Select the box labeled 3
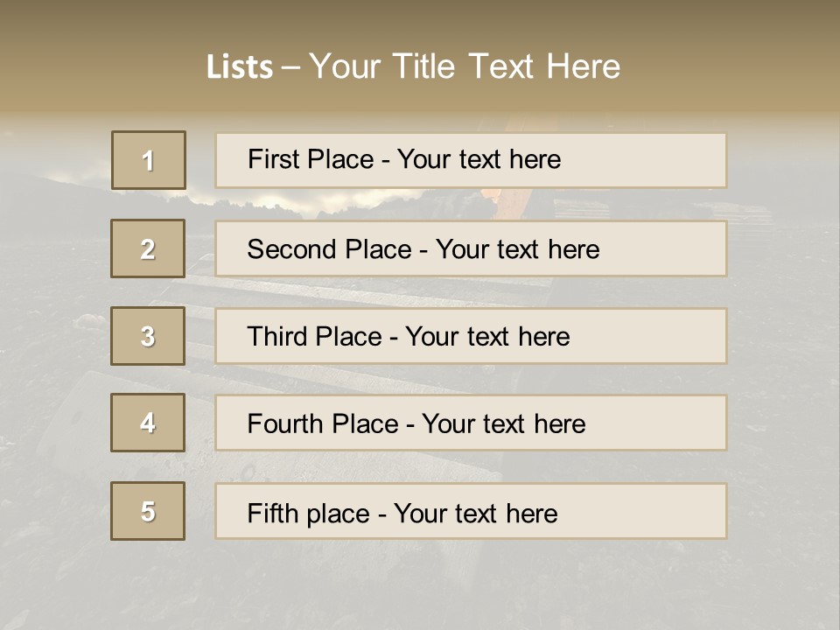 (x=148, y=336)
